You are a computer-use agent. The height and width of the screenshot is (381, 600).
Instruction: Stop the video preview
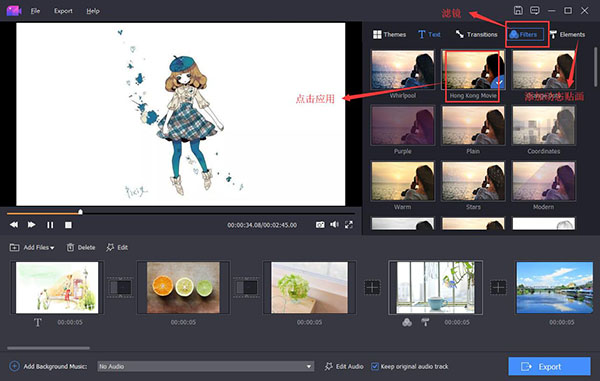click(x=68, y=225)
